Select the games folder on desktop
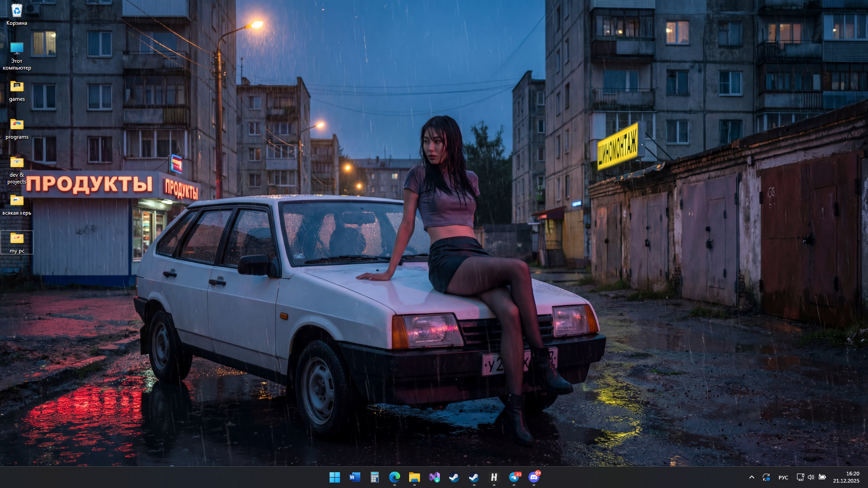868x488 pixels. tap(17, 90)
